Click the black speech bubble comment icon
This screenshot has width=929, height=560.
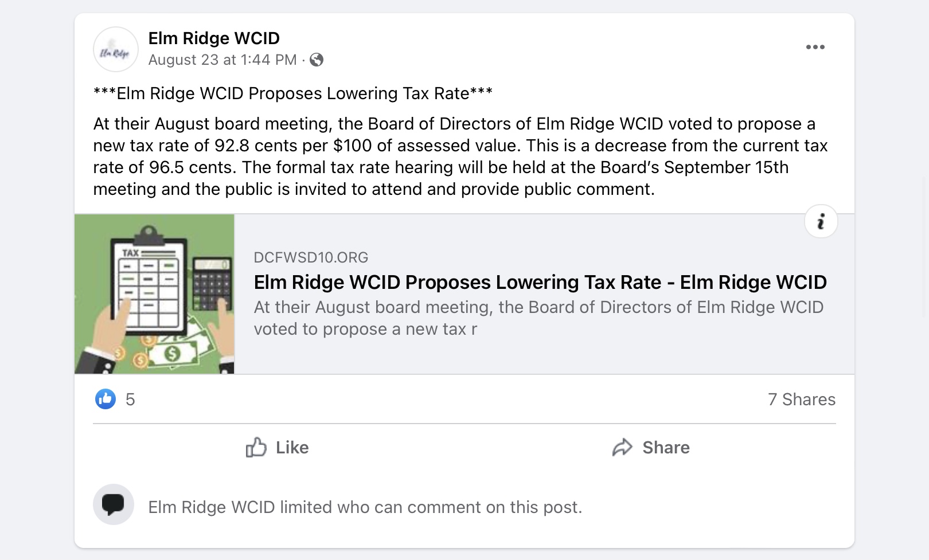[114, 504]
